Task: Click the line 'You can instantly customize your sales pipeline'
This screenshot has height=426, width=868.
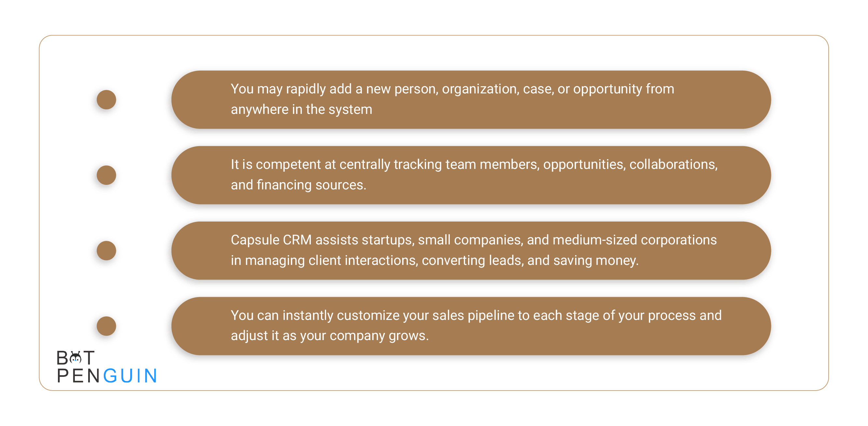Action: [x=476, y=316]
